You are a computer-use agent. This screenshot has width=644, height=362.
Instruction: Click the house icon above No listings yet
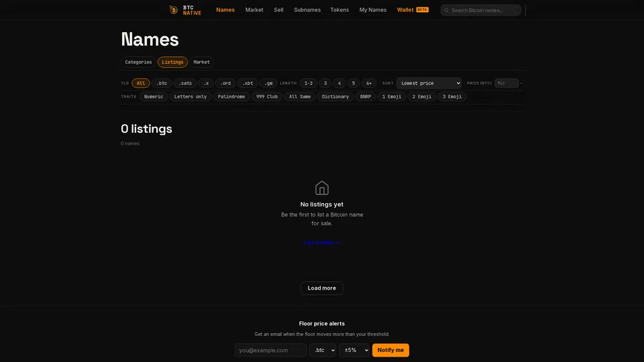321,188
